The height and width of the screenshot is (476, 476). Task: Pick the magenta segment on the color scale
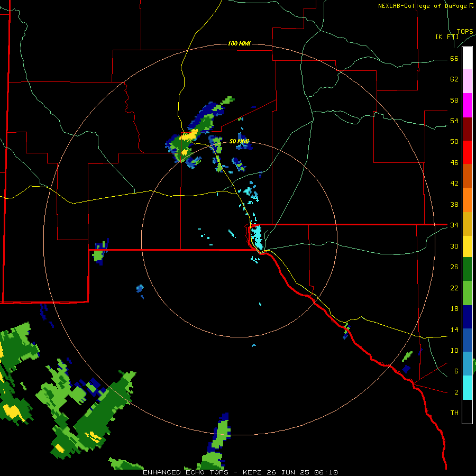pos(467,105)
